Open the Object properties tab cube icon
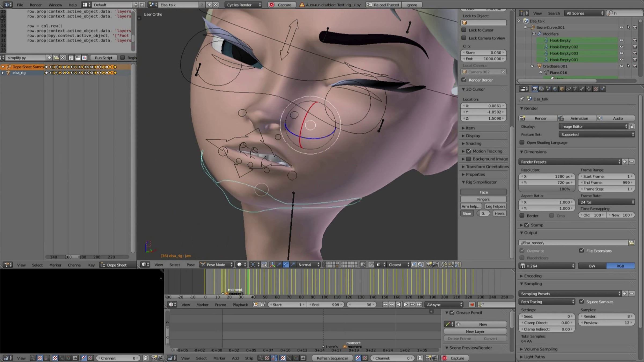 click(562, 89)
